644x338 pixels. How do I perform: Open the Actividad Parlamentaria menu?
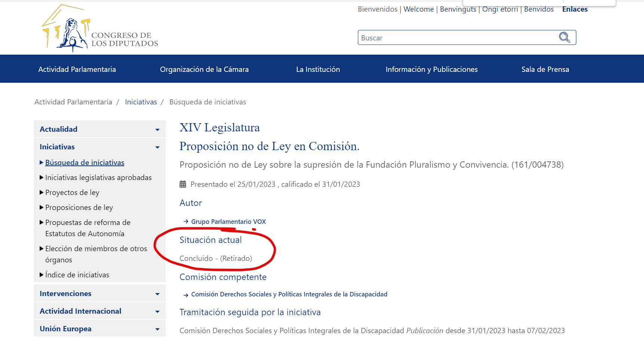pyautogui.click(x=77, y=69)
